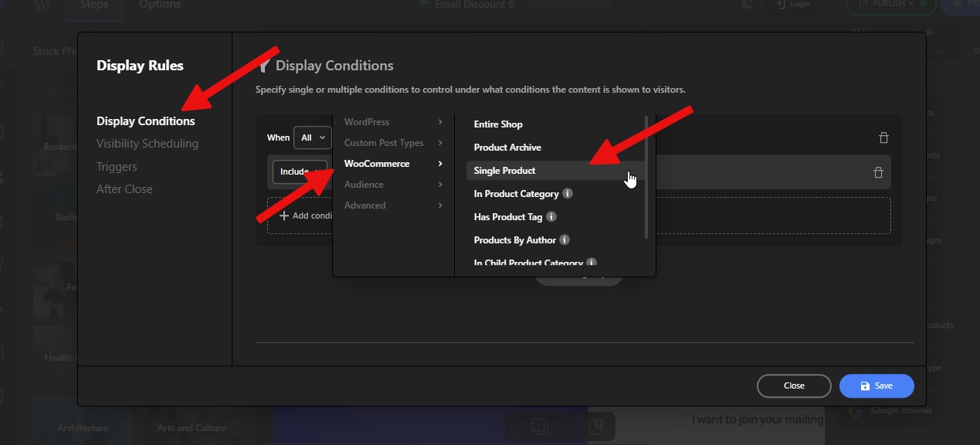
Task: Expand the WooCommerce condition category
Action: 394,164
